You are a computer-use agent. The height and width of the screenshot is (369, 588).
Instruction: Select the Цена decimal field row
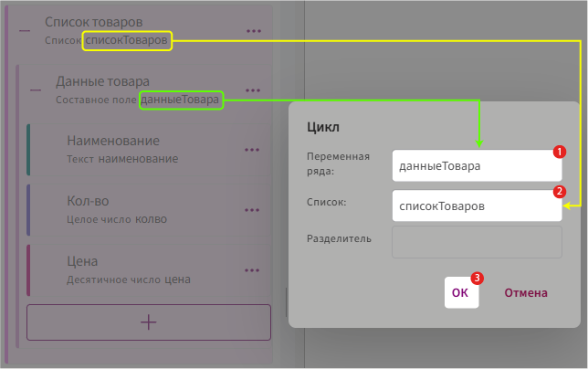pyautogui.click(x=149, y=270)
